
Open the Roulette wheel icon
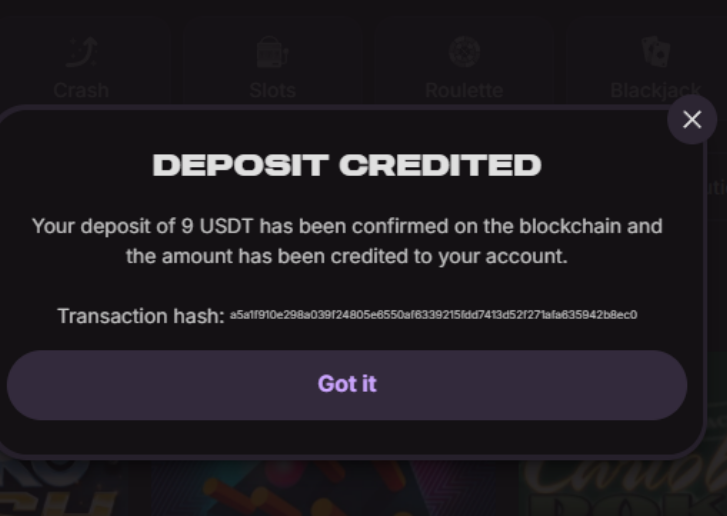click(464, 52)
